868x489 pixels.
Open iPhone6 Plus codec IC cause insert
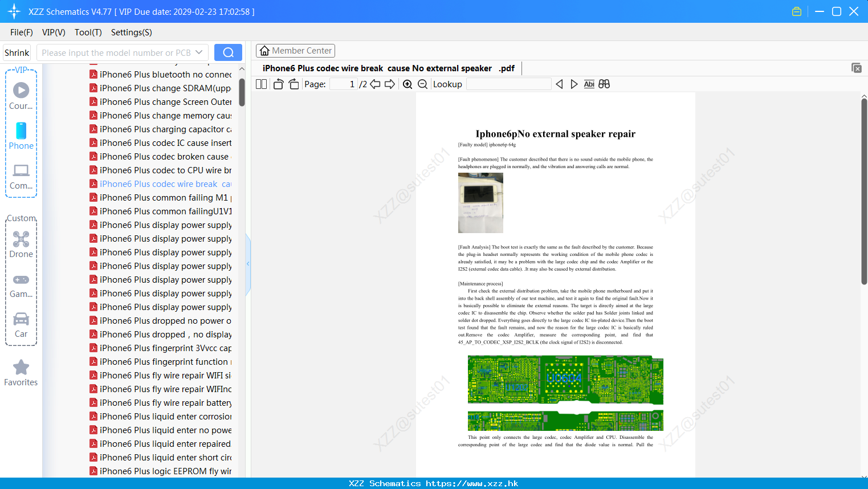tap(161, 143)
